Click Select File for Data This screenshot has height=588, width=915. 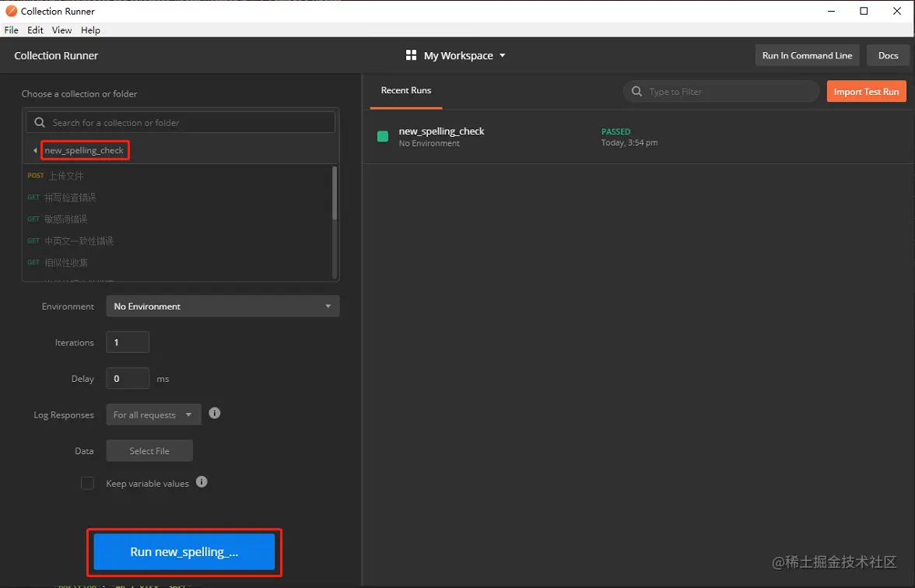click(149, 451)
